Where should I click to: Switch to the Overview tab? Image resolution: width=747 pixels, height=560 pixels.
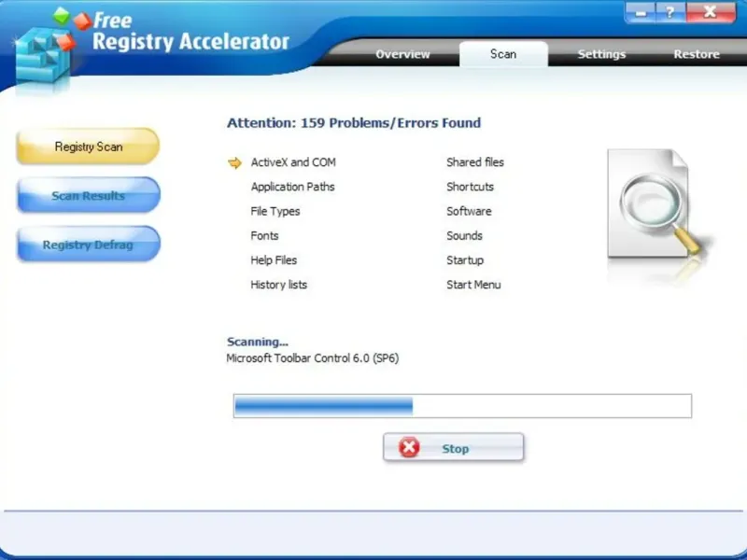coord(402,54)
